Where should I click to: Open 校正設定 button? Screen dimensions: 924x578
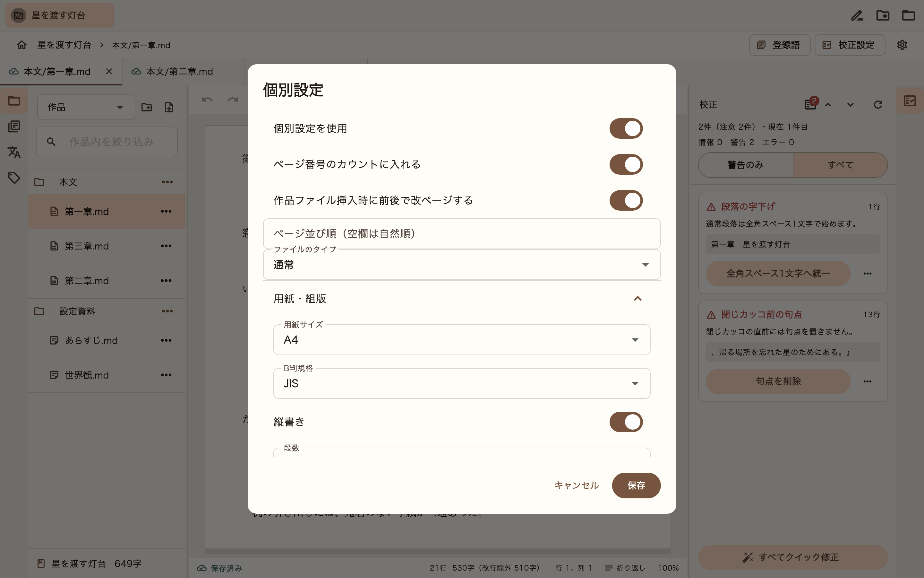pyautogui.click(x=850, y=45)
